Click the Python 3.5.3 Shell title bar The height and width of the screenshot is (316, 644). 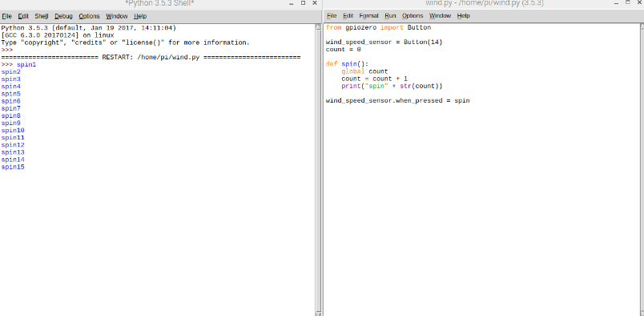click(x=159, y=3)
